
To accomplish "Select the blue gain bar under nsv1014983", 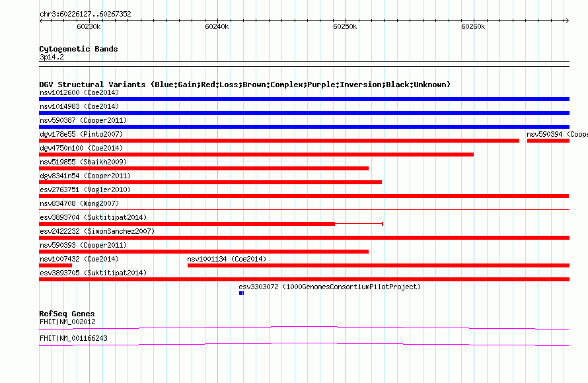I will coord(304,113).
